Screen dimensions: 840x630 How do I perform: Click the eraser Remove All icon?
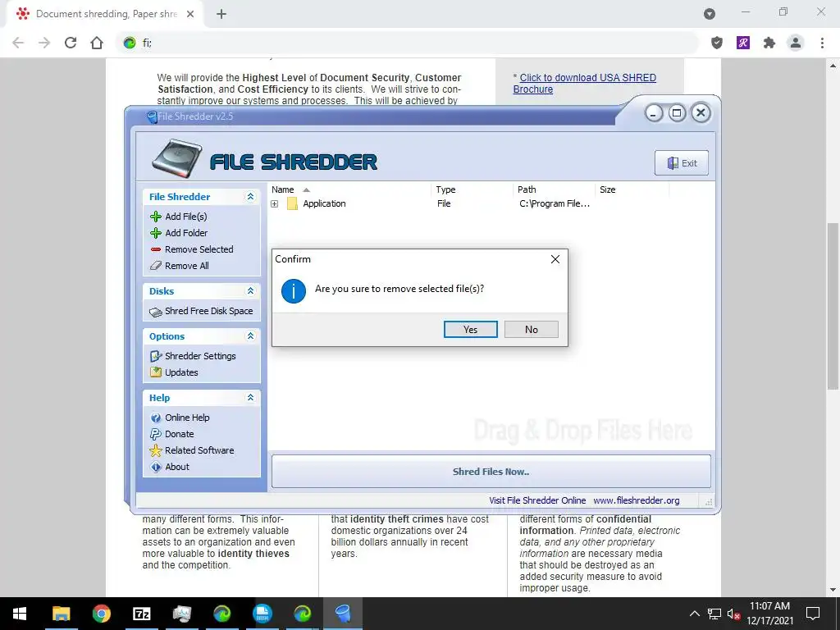coord(156,266)
